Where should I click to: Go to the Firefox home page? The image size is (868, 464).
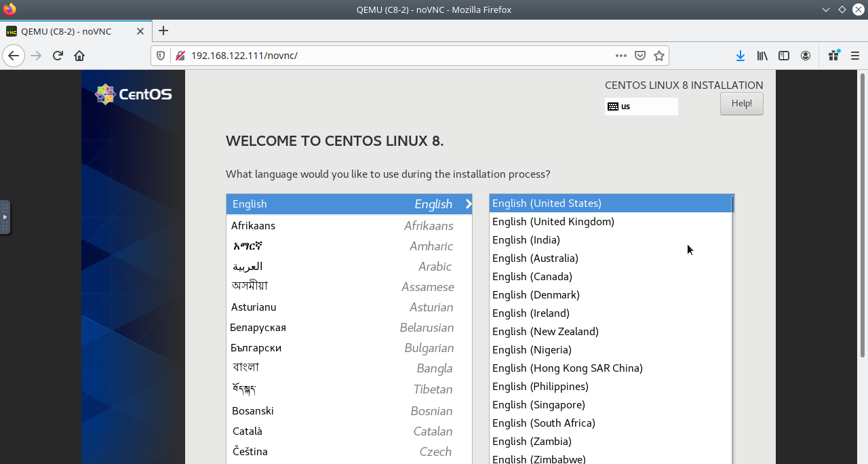tap(79, 56)
